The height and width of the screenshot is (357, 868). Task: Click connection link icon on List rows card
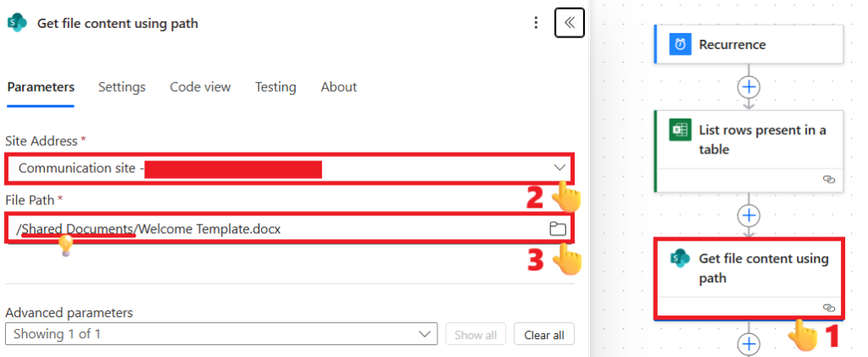tap(829, 180)
